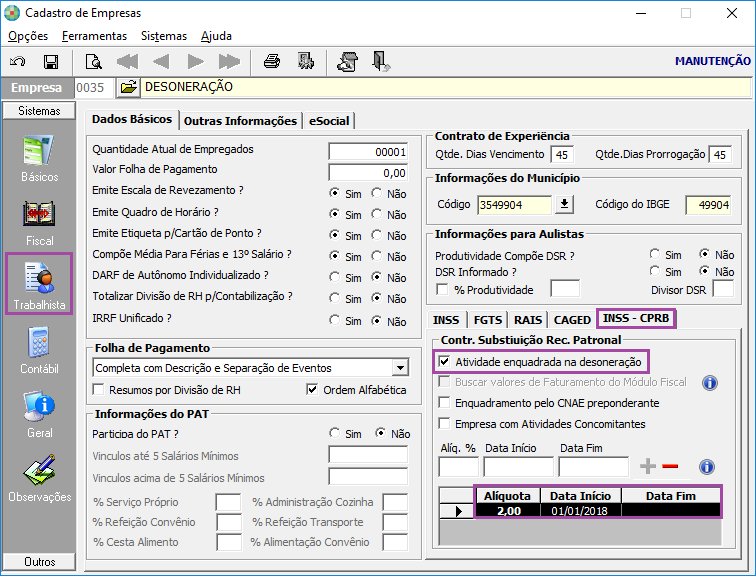Go to next record arrow

(195, 62)
